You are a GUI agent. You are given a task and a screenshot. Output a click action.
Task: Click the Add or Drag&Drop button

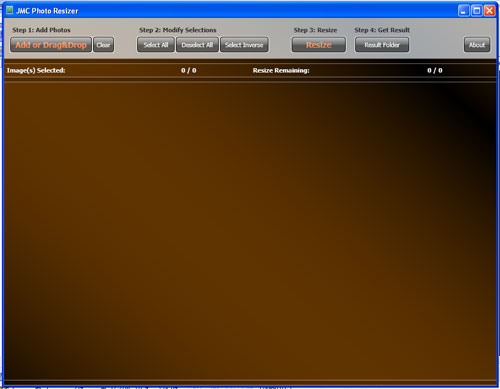[51, 45]
